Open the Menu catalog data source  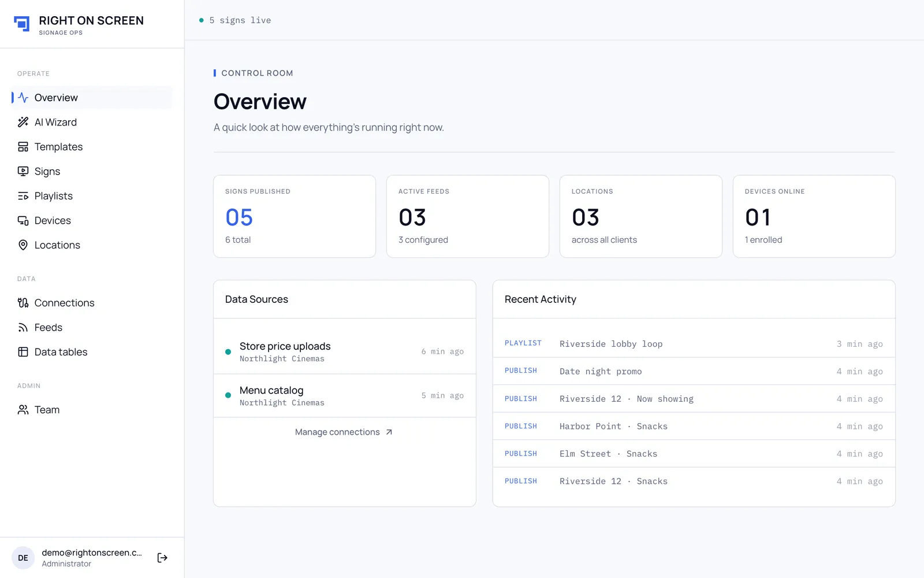pyautogui.click(x=345, y=396)
